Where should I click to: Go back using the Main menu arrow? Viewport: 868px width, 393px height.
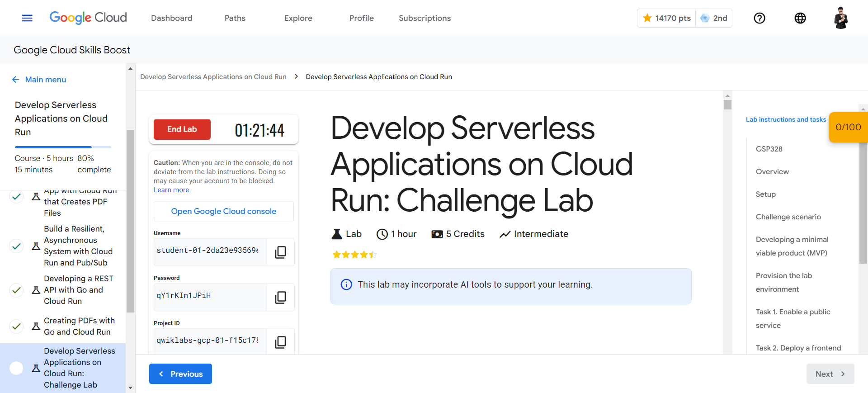[16, 80]
